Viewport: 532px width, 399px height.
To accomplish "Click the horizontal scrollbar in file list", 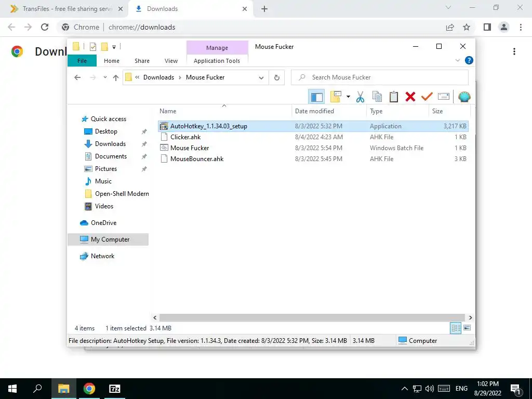I will tap(312, 317).
